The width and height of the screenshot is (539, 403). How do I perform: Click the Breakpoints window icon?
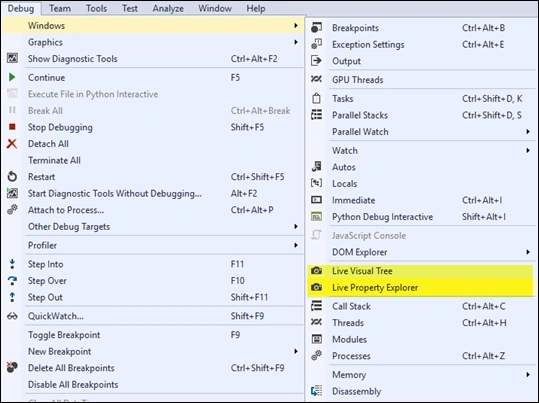point(316,28)
